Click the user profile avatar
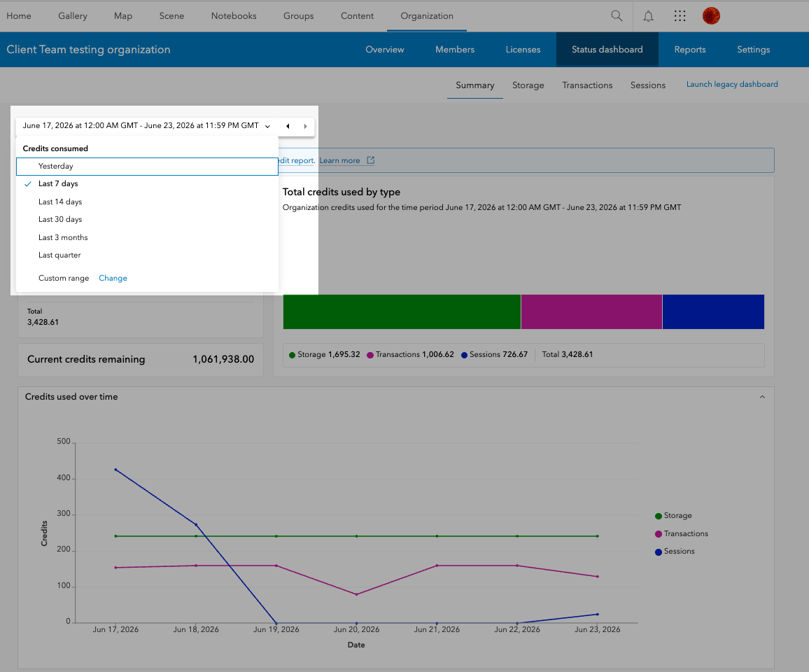This screenshot has width=809, height=672. (x=711, y=16)
